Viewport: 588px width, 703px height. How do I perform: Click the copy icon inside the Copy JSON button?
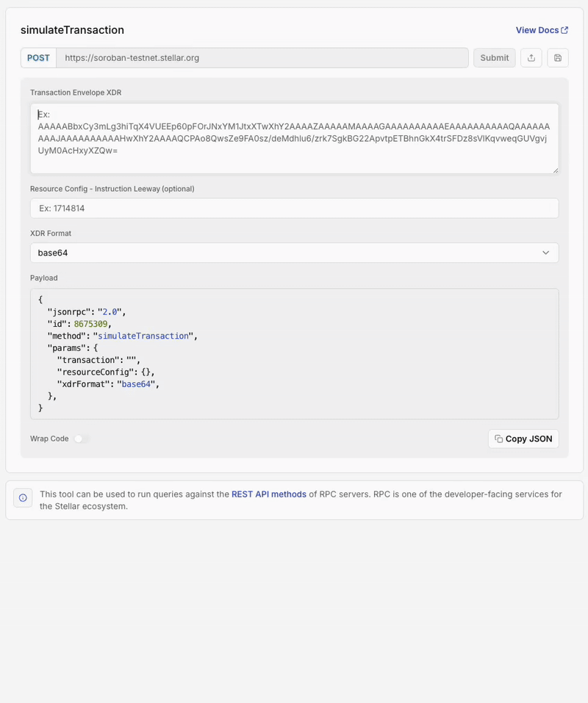[x=499, y=439]
